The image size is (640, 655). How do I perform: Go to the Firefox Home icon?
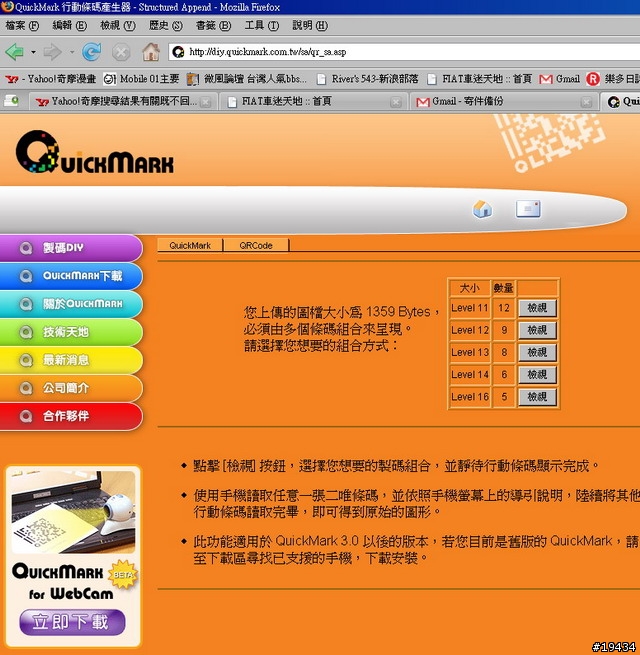151,52
